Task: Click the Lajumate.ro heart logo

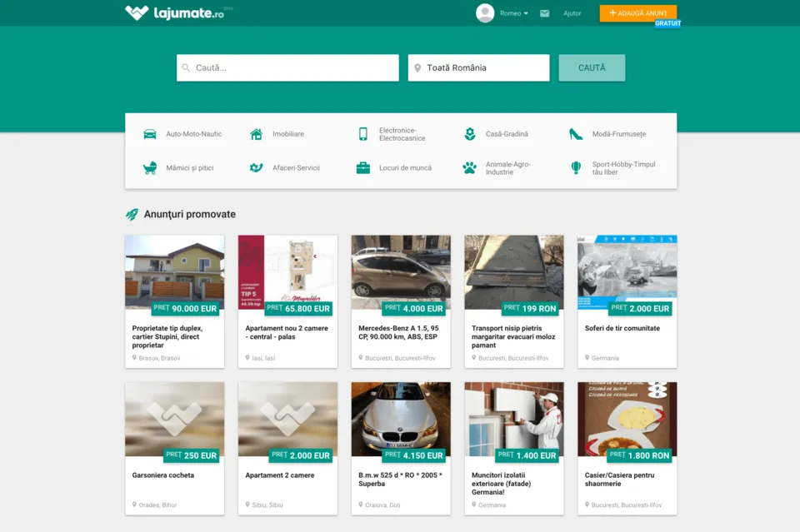Action: tap(137, 12)
